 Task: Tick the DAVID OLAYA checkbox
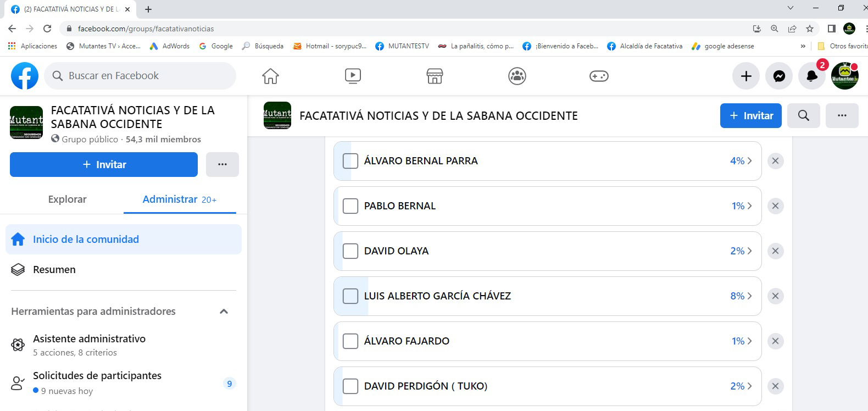pos(350,251)
